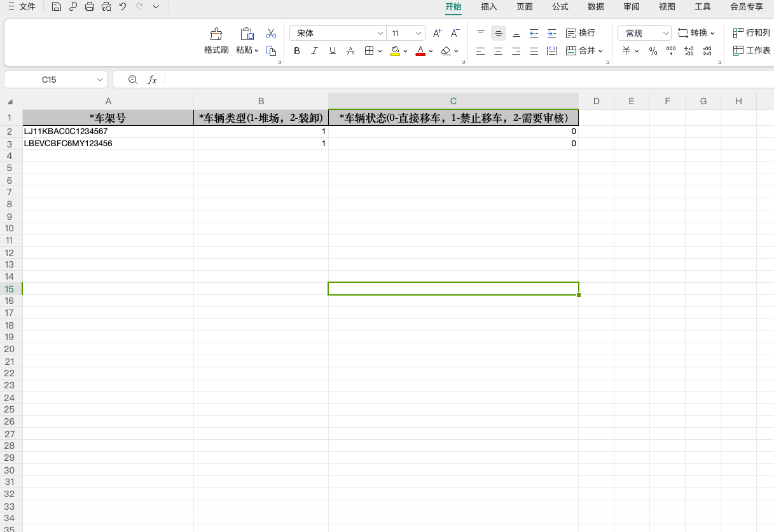Viewport: 774px width, 532px height.
Task: Switch to the 插入 tab
Action: pyautogui.click(x=489, y=7)
